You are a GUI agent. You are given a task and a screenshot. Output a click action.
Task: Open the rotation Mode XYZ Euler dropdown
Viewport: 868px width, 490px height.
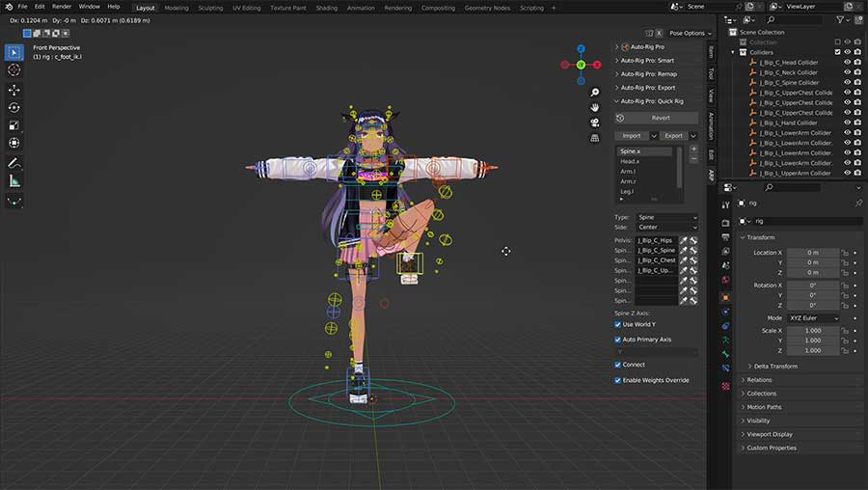pos(813,318)
